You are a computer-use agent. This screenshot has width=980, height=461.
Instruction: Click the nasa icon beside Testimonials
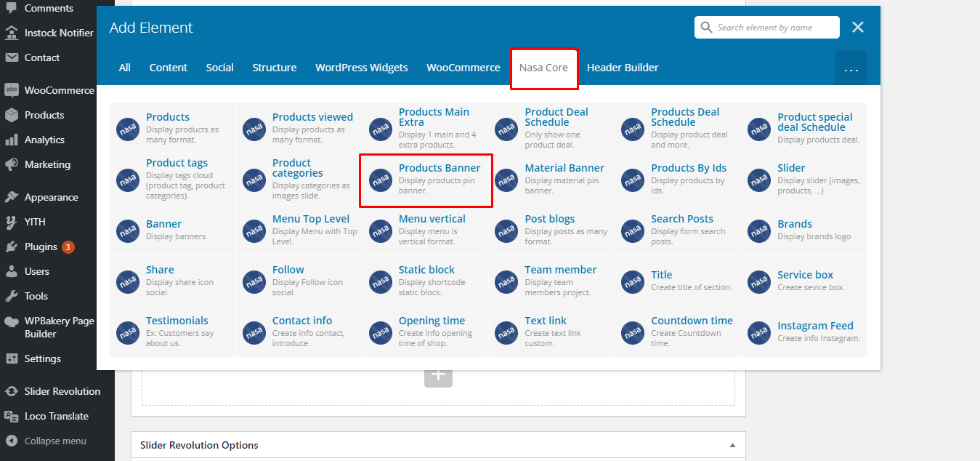[128, 333]
